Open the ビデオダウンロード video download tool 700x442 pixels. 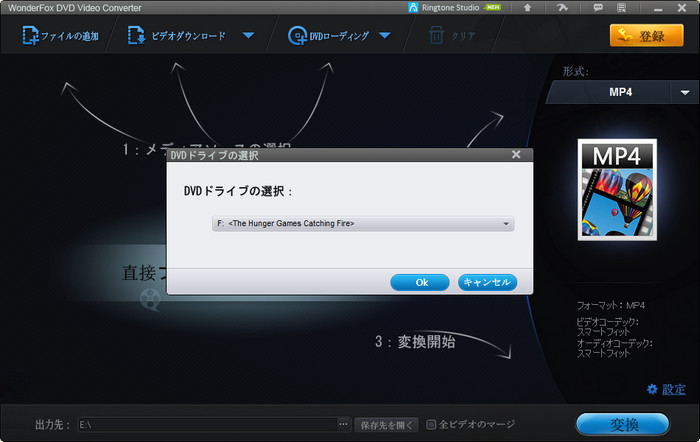point(177,36)
